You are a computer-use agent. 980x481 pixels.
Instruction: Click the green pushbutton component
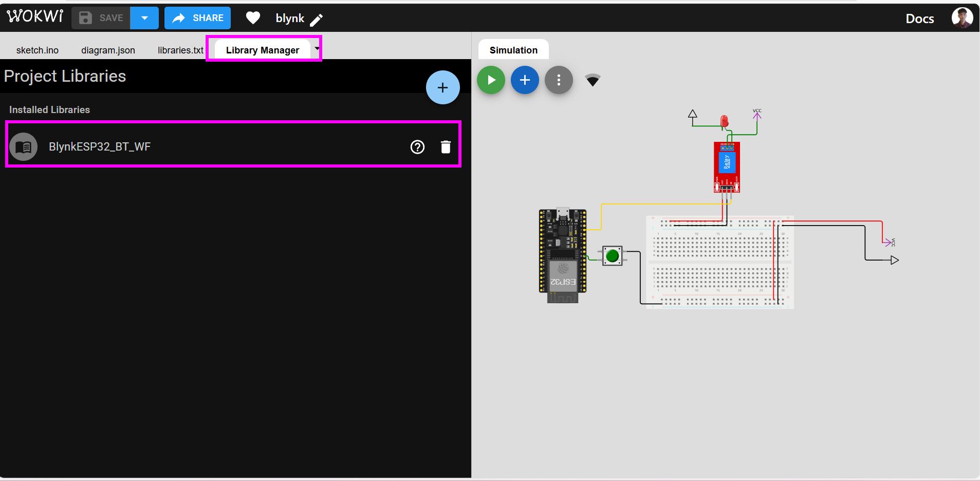612,255
